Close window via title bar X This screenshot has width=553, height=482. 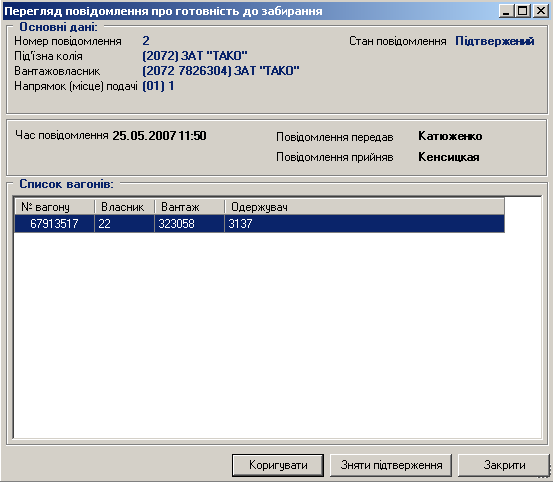tap(541, 11)
